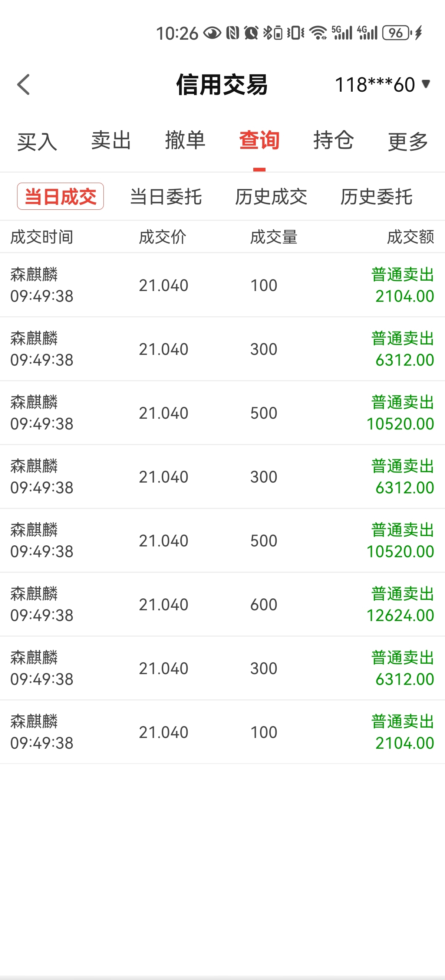Image resolution: width=445 pixels, height=980 pixels.
Task: Select the 查询 tab
Action: (259, 140)
